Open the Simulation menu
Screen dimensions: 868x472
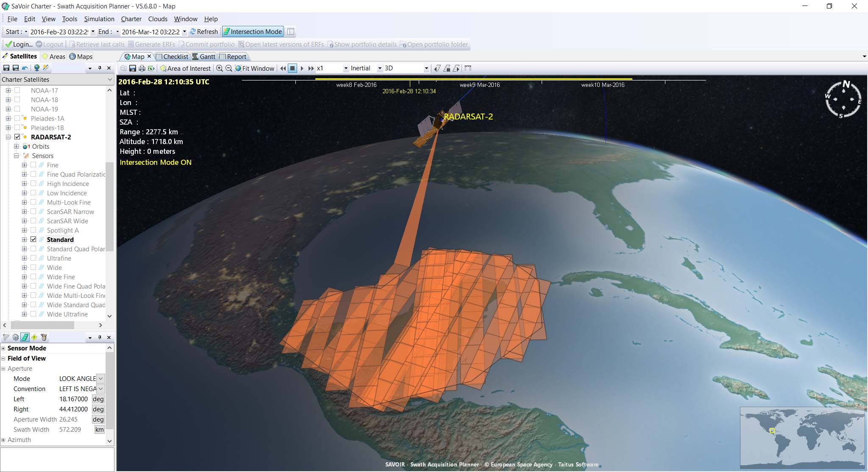(99, 19)
